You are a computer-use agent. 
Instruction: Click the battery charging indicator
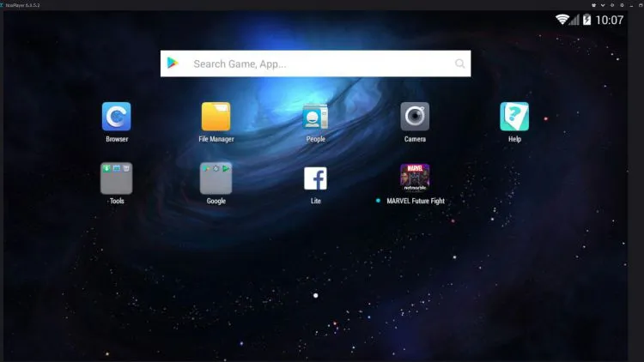coord(587,19)
